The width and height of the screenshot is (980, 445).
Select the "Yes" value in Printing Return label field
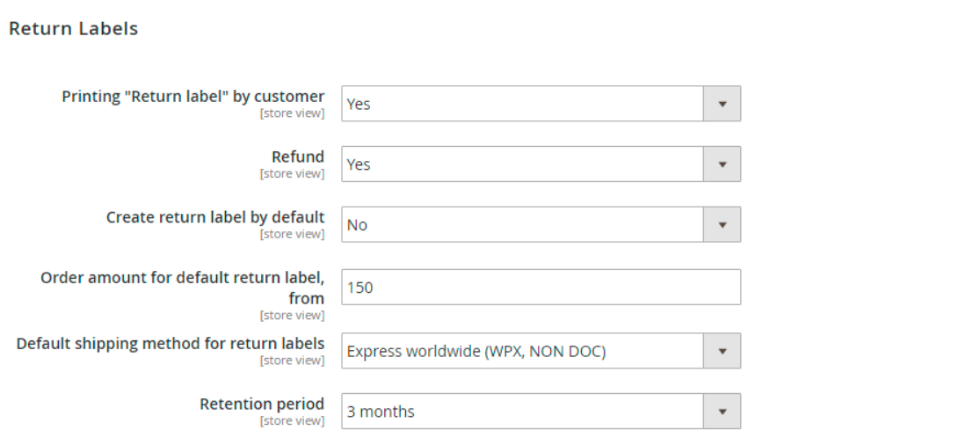pyautogui.click(x=359, y=104)
